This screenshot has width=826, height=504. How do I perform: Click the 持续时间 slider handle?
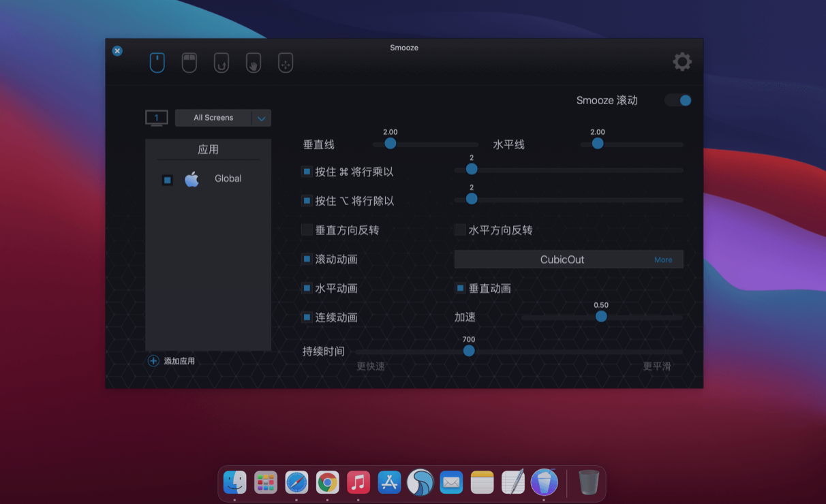click(x=469, y=350)
